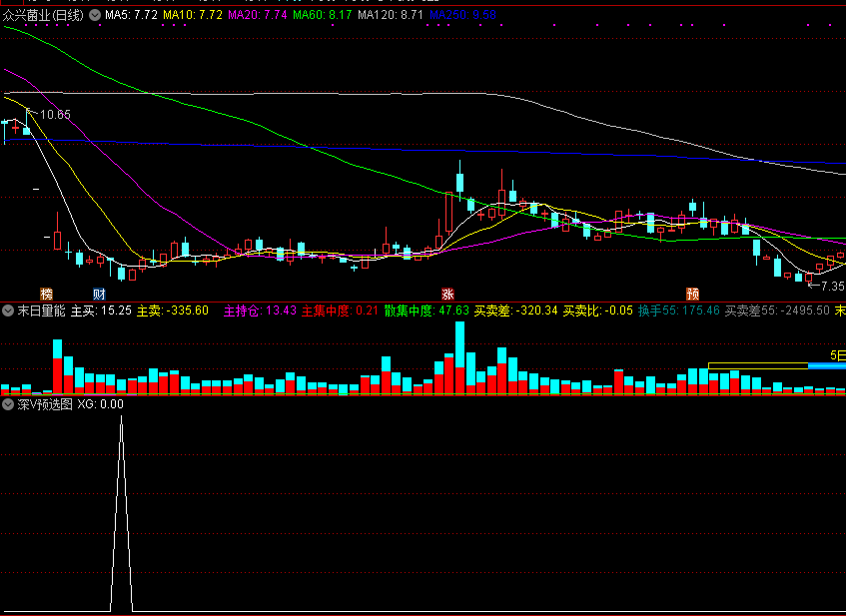Click the 7.35 low price label
The width and height of the screenshot is (846, 616).
[832, 286]
